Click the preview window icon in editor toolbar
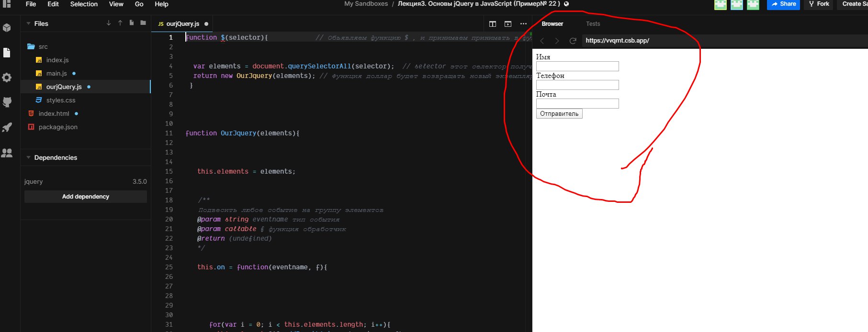This screenshot has height=332, width=868. 508,24
